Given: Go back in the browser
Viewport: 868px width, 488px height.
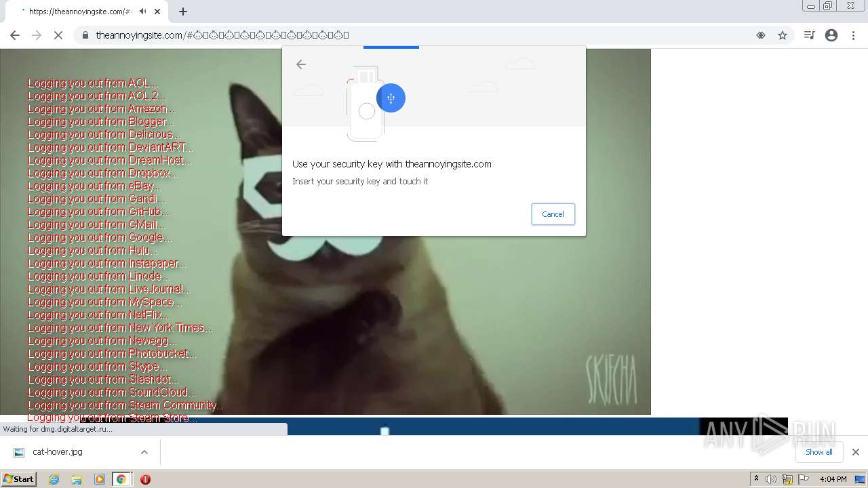Looking at the screenshot, I should pos(15,35).
